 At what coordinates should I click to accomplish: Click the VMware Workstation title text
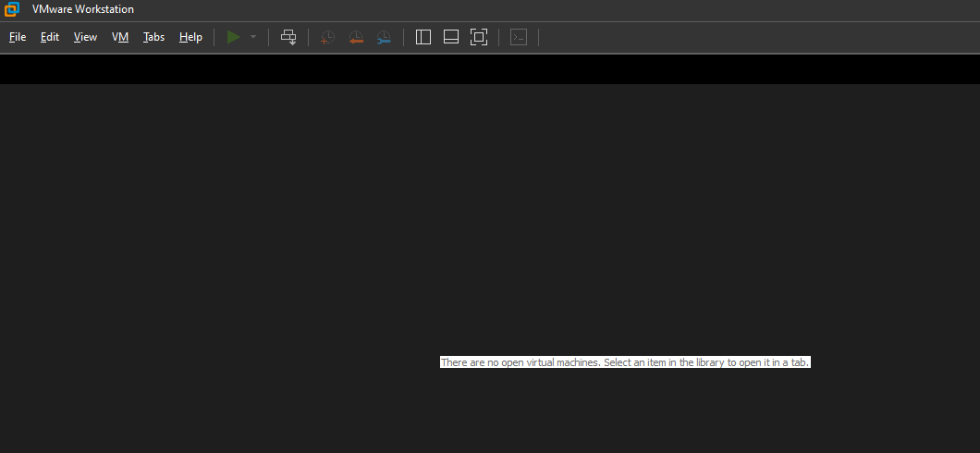pyautogui.click(x=82, y=9)
